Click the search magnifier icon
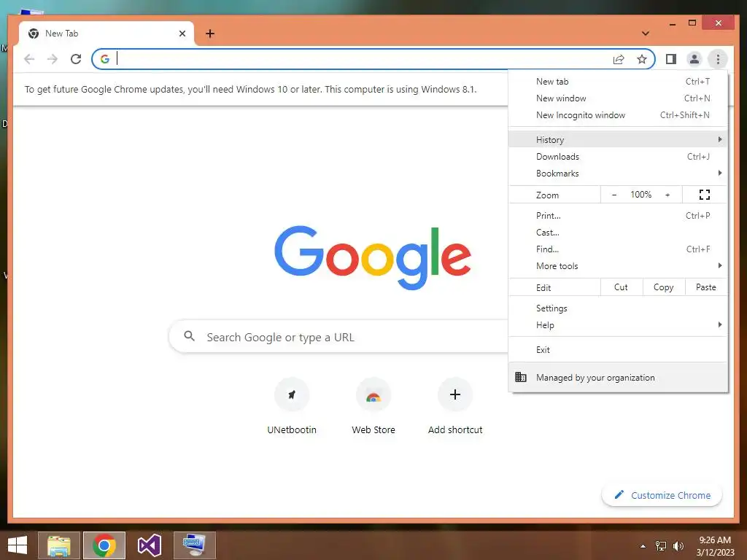The image size is (747, 560). [189, 336]
